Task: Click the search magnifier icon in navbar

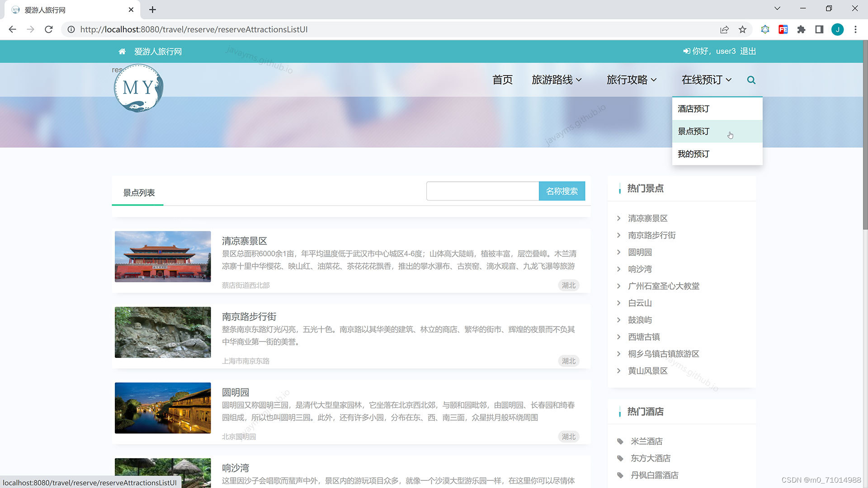Action: 751,80
